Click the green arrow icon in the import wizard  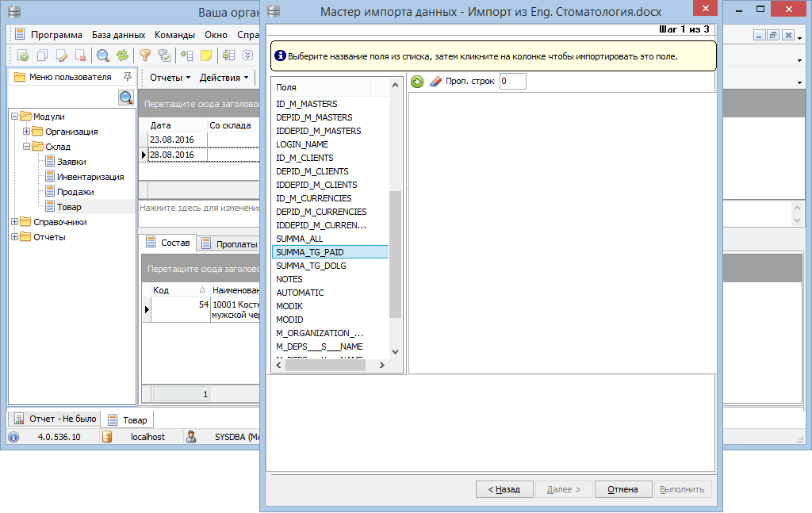click(x=417, y=81)
